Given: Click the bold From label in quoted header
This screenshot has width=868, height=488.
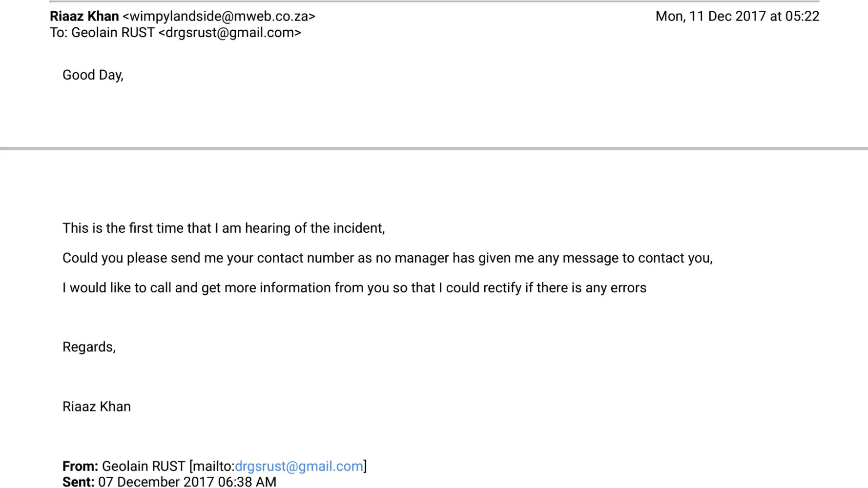Looking at the screenshot, I should [80, 466].
